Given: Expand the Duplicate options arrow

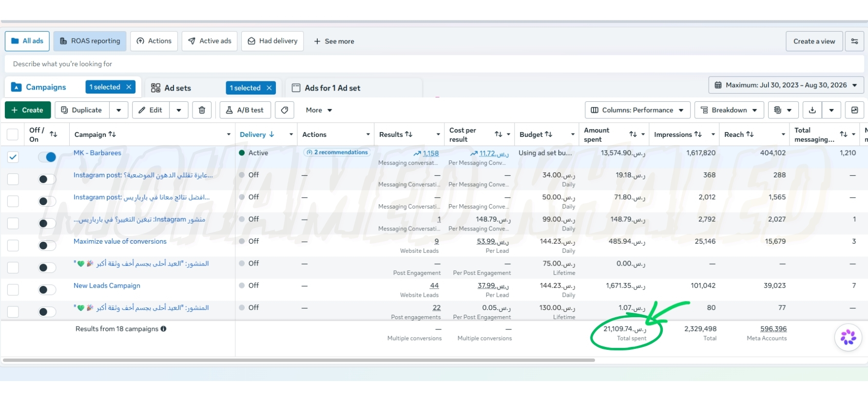Looking at the screenshot, I should pyautogui.click(x=119, y=110).
